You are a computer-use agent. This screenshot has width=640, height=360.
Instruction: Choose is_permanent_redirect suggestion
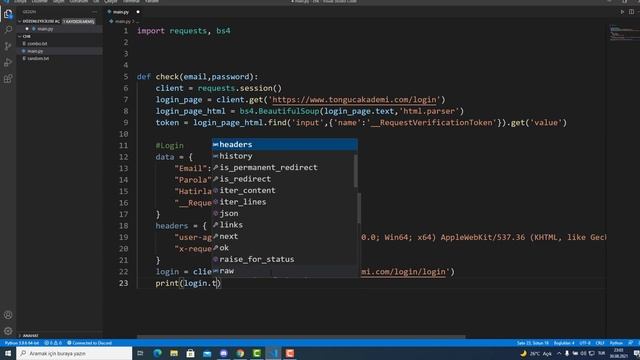coord(284,167)
